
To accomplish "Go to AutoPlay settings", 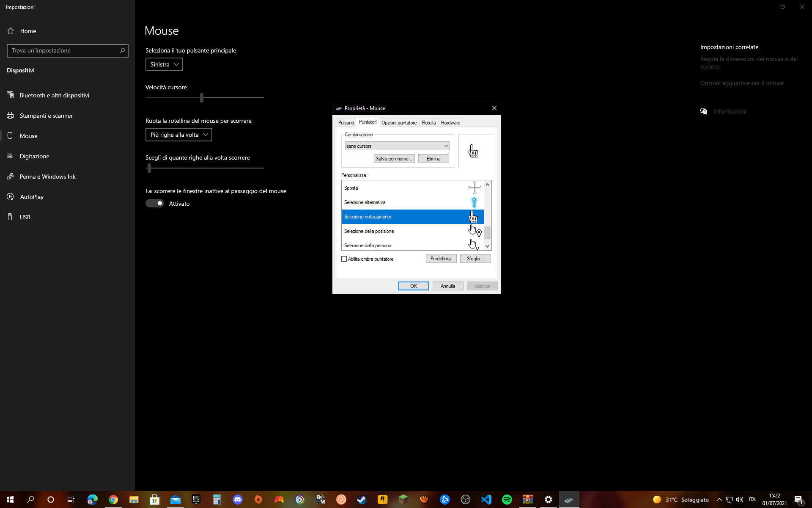I will click(32, 197).
